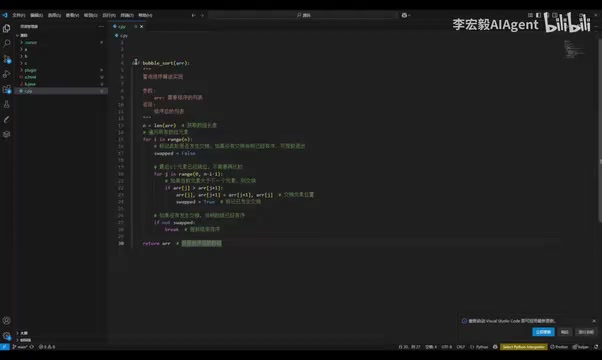This screenshot has height=360, width=602.
Task: Open the Accounts icon in activity bar
Action: [7, 320]
